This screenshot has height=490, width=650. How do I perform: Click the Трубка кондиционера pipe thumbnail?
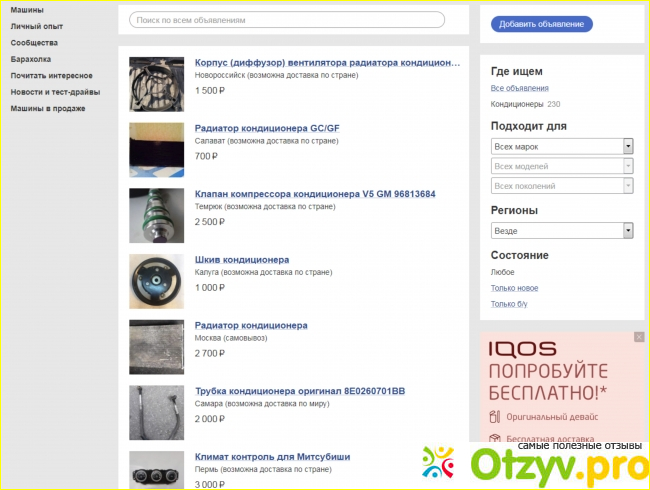coord(156,412)
